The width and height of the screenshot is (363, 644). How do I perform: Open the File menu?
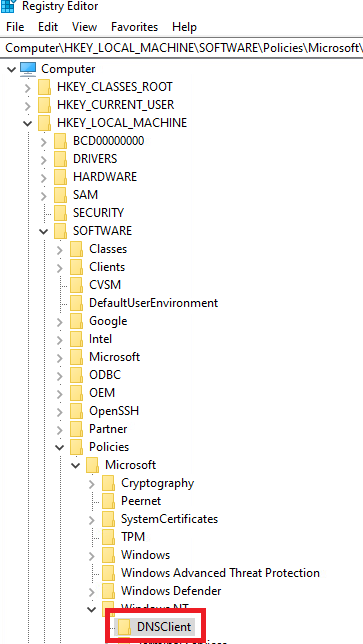[x=15, y=27]
